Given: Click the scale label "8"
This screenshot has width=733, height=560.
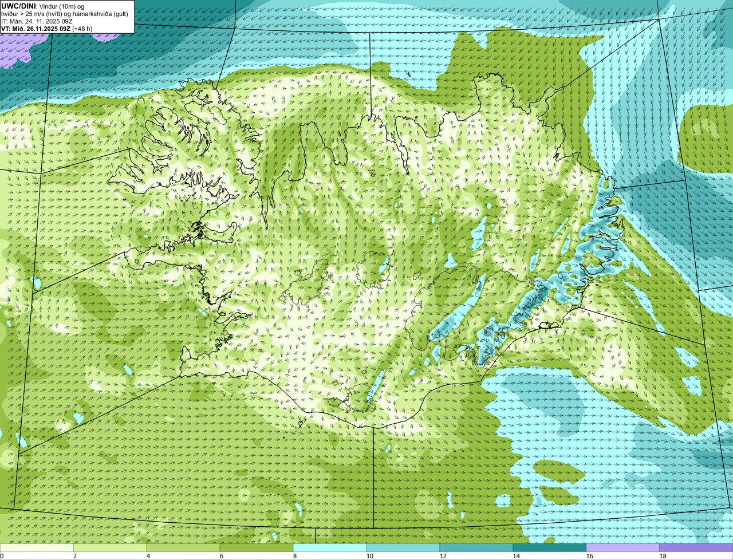Looking at the screenshot, I should click(295, 556).
